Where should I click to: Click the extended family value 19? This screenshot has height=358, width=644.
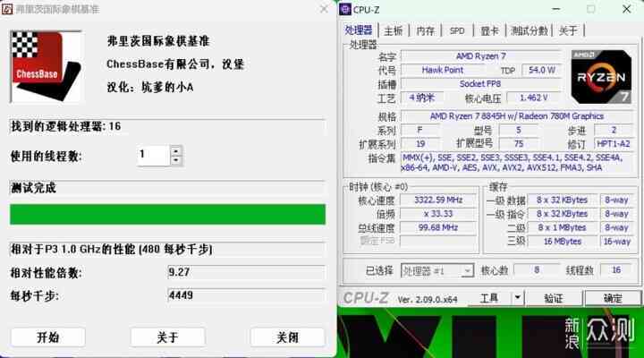click(x=419, y=144)
